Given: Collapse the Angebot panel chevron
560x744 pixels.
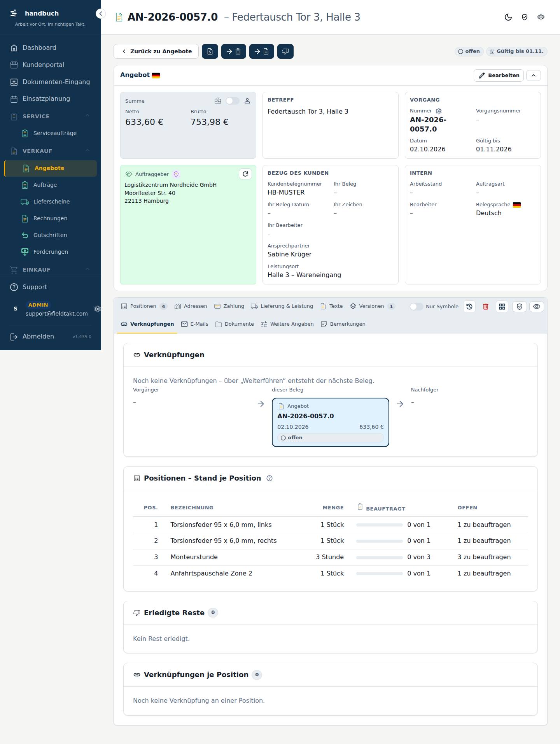Looking at the screenshot, I should click(534, 75).
